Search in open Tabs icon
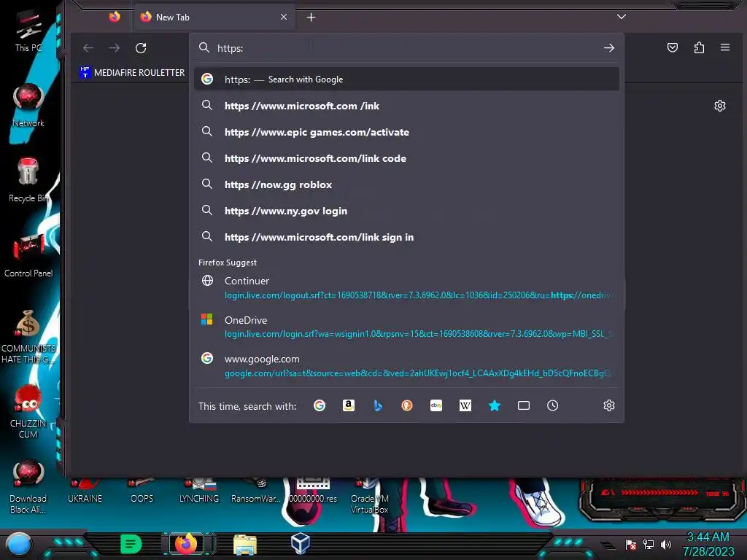Screen dimensions: 747x560 click(x=524, y=405)
